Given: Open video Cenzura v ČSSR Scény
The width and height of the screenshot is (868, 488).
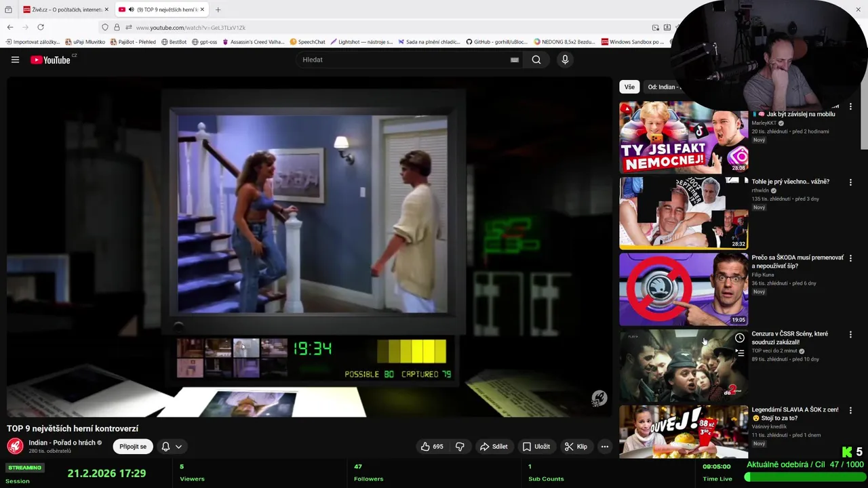Looking at the screenshot, I should pyautogui.click(x=789, y=338).
